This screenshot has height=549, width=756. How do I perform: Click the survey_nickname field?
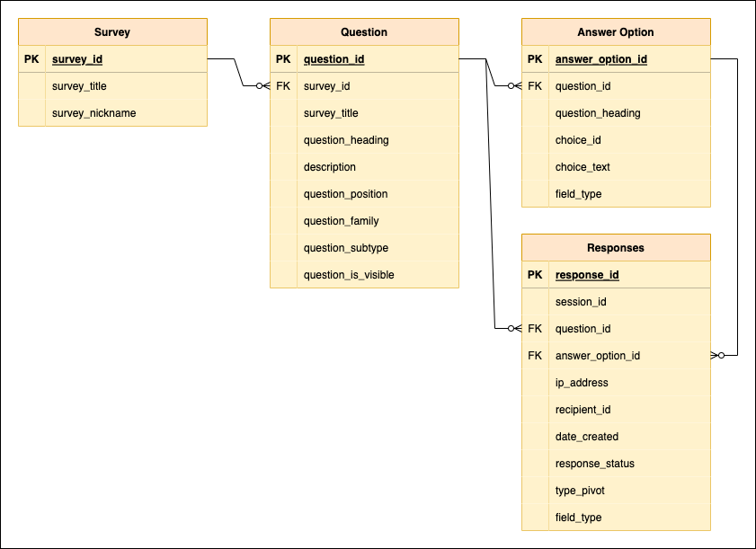90,112
